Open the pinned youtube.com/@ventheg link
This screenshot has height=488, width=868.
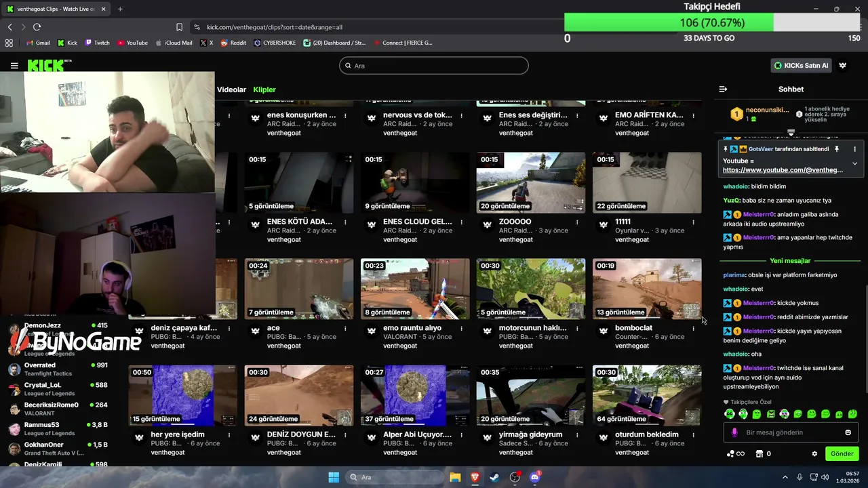pyautogui.click(x=783, y=170)
